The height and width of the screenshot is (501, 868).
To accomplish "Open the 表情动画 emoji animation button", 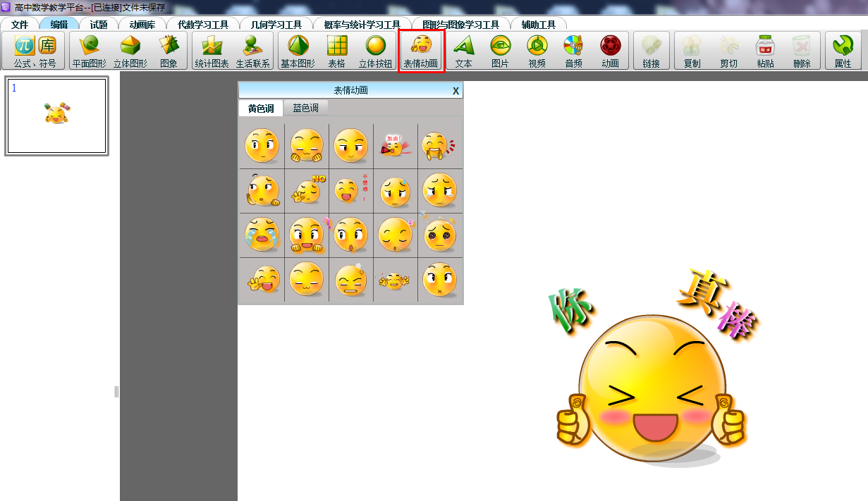I will click(x=420, y=51).
